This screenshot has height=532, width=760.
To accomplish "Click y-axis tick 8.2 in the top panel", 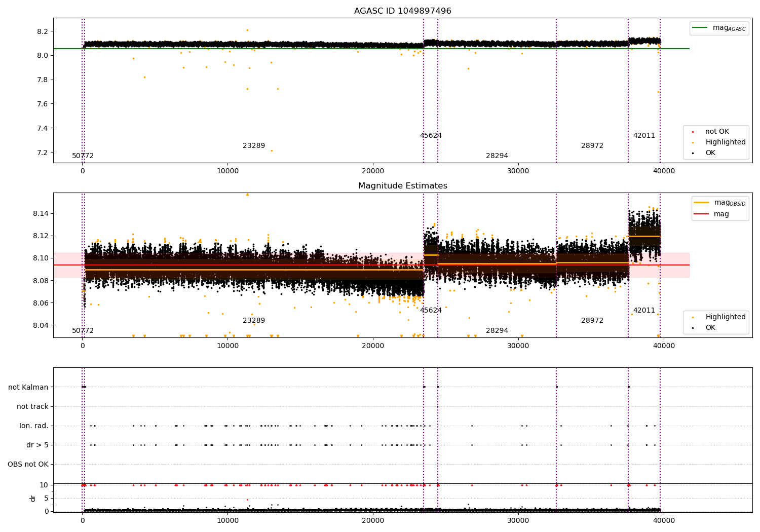I will pyautogui.click(x=43, y=31).
